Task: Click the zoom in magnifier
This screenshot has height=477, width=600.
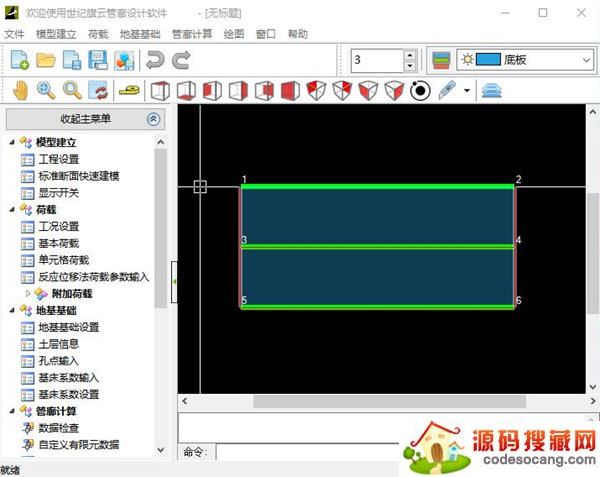Action: [46, 91]
